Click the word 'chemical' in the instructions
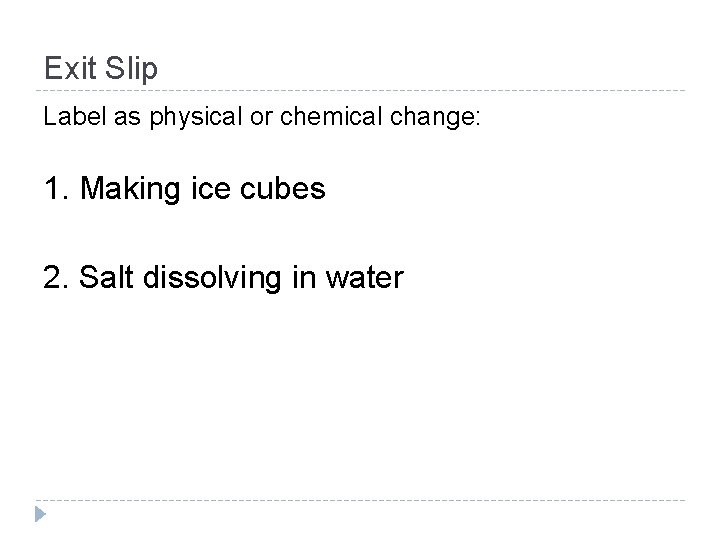Viewport: 720px width, 540px height. [x=331, y=116]
